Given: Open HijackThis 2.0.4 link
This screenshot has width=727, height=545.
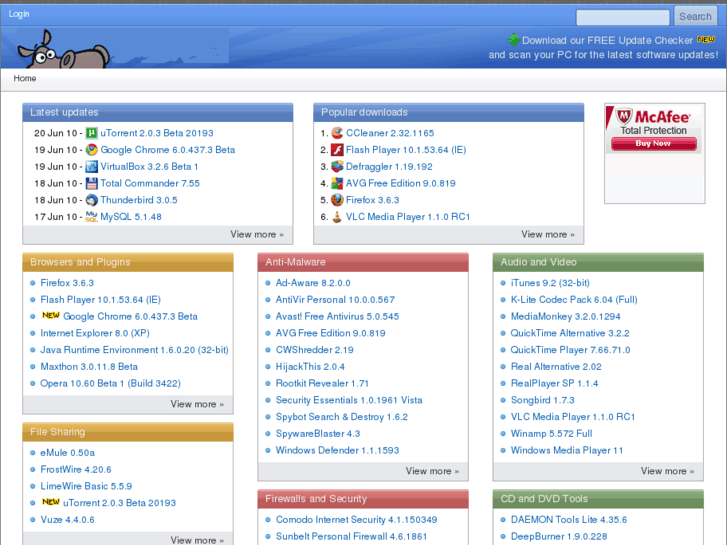Looking at the screenshot, I should tap(310, 366).
